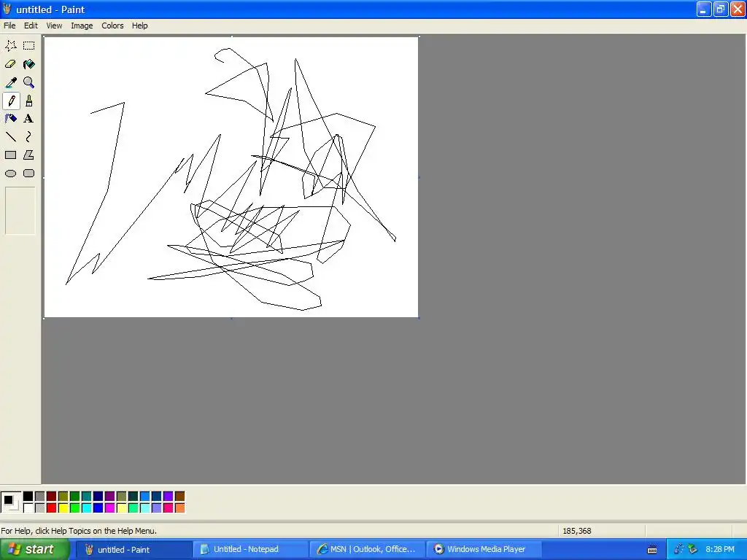Select the violet color swatch
This screenshot has width=747, height=560.
pyautogui.click(x=169, y=497)
